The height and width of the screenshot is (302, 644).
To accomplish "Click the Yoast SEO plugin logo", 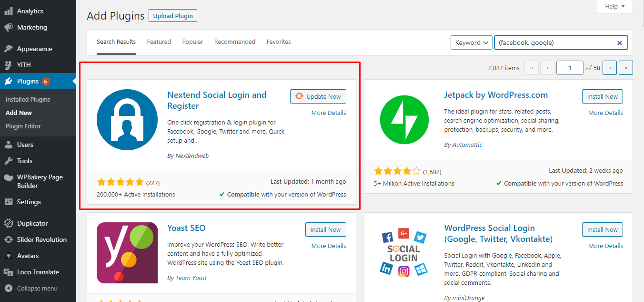I will 127,253.
